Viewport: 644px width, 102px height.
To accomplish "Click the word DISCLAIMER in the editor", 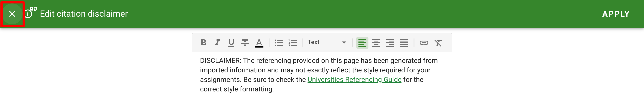I will click(220, 61).
